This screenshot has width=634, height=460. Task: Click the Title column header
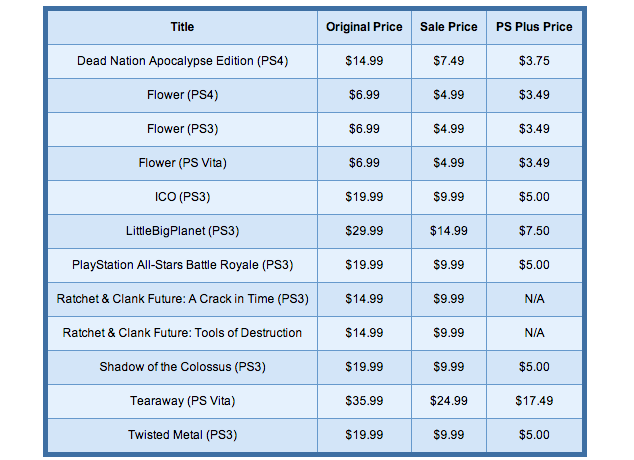click(182, 27)
